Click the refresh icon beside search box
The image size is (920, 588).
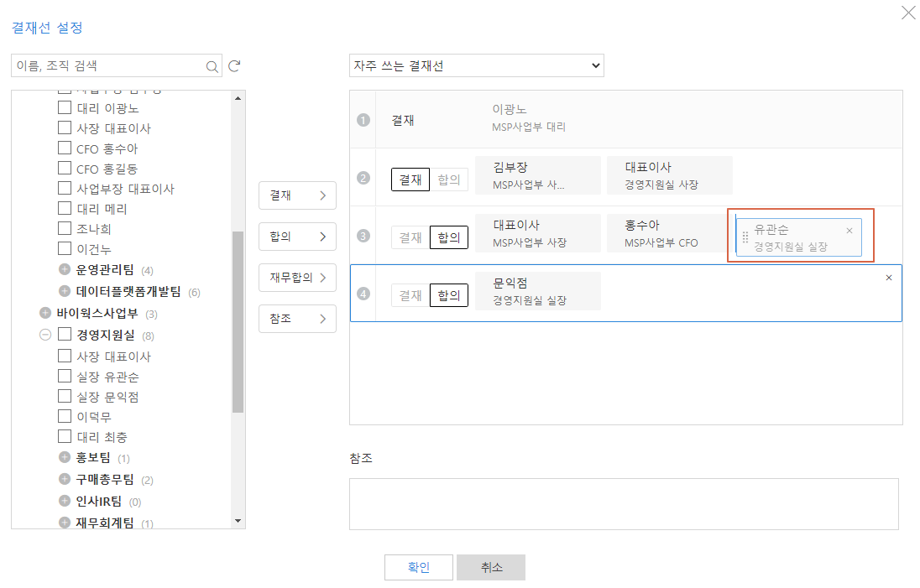[235, 66]
